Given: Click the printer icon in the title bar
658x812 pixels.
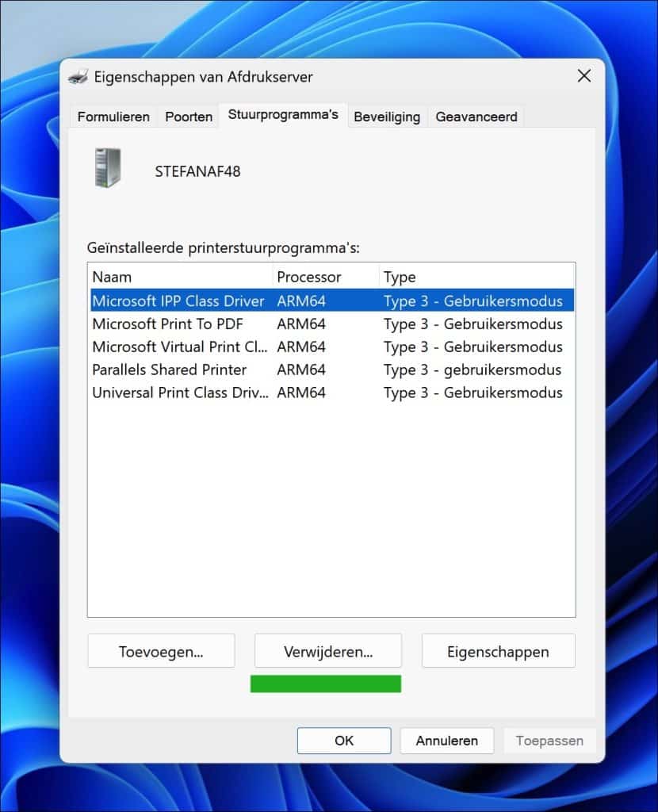Looking at the screenshot, I should tap(78, 77).
